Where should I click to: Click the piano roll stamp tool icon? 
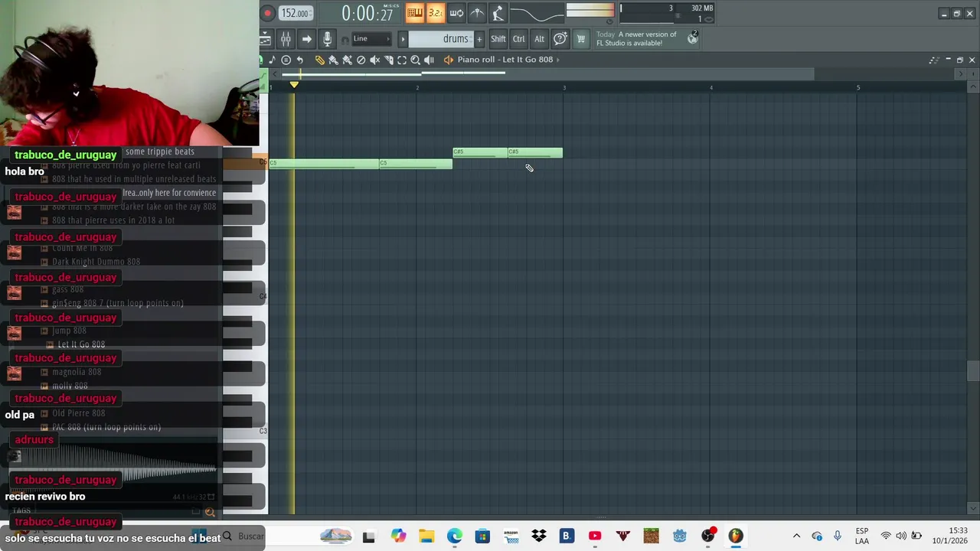tap(286, 60)
